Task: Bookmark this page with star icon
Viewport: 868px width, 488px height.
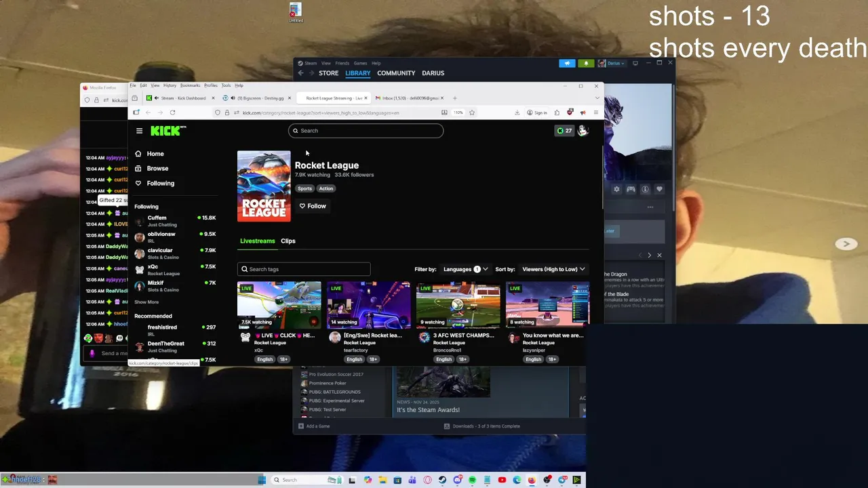Action: (472, 113)
